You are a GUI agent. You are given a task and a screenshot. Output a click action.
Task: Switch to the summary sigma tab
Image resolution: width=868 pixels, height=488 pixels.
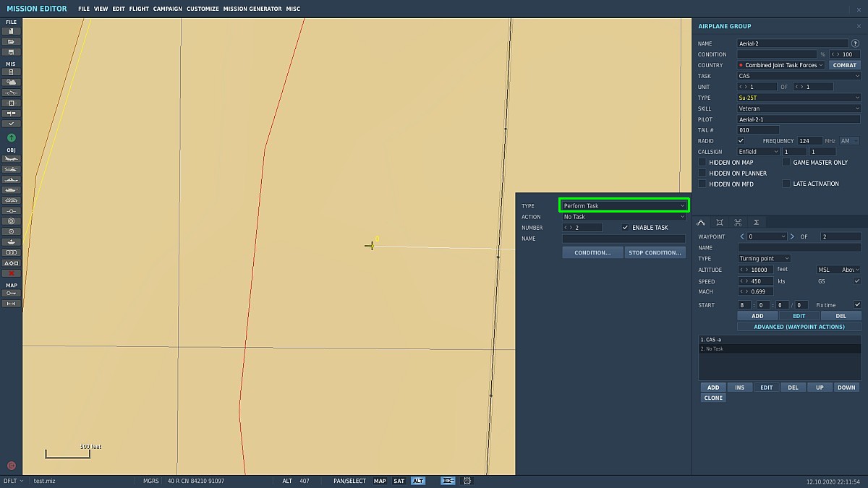pyautogui.click(x=756, y=222)
